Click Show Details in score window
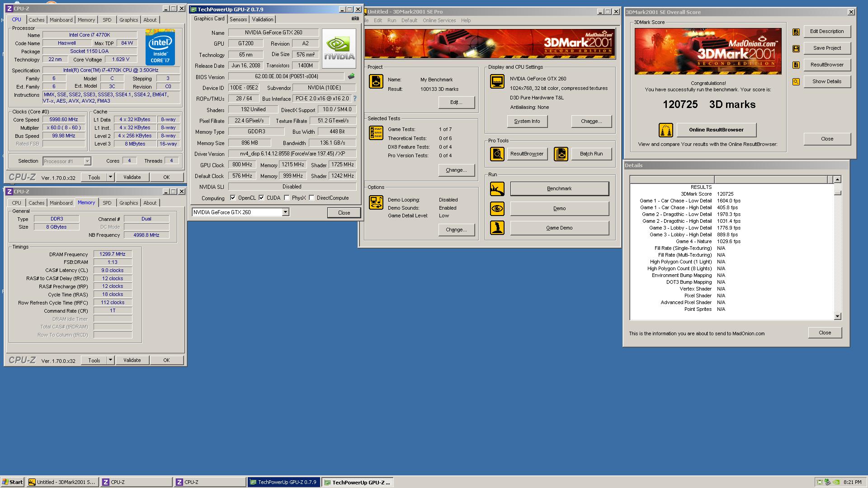868x488 pixels. [x=827, y=81]
